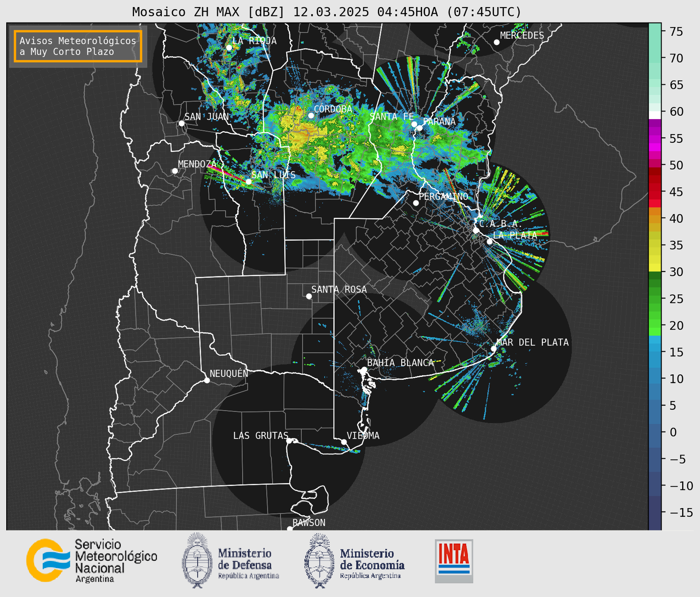Click the 30 dBZ yellow band on the scale

(x=655, y=268)
